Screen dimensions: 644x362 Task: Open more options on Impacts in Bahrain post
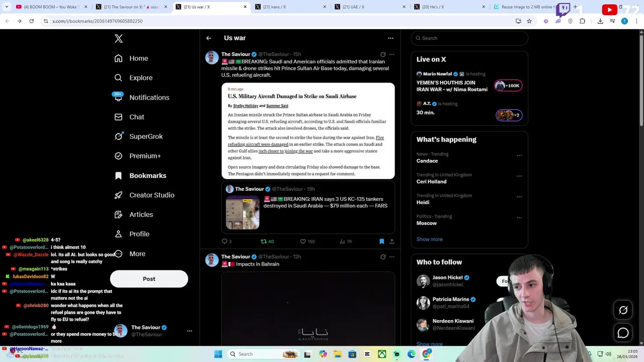coord(392,257)
